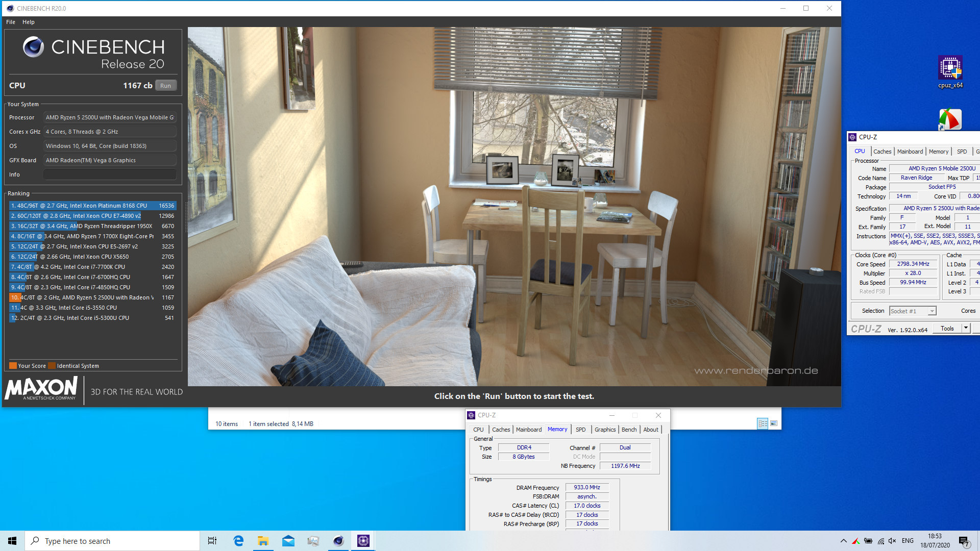Switch to Memory tab in right CPU-Z window
This screenshot has width=980, height=551.
point(938,152)
